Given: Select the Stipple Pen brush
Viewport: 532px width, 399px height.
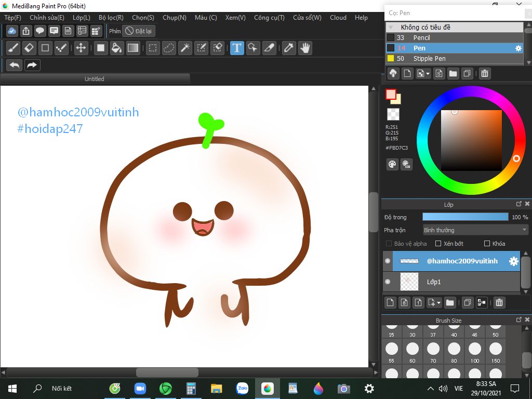Looking at the screenshot, I should coord(455,58).
